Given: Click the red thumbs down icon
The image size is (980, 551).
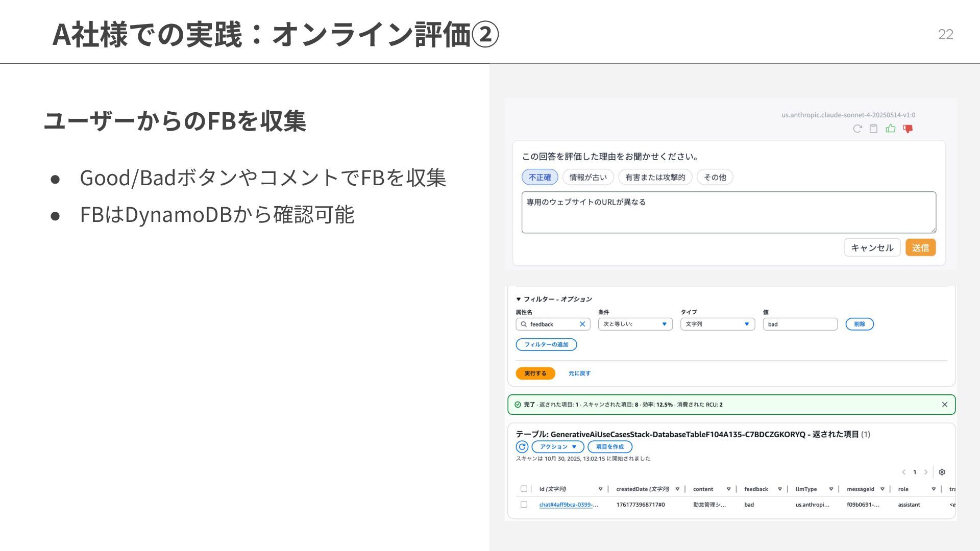Looking at the screenshot, I should point(908,129).
